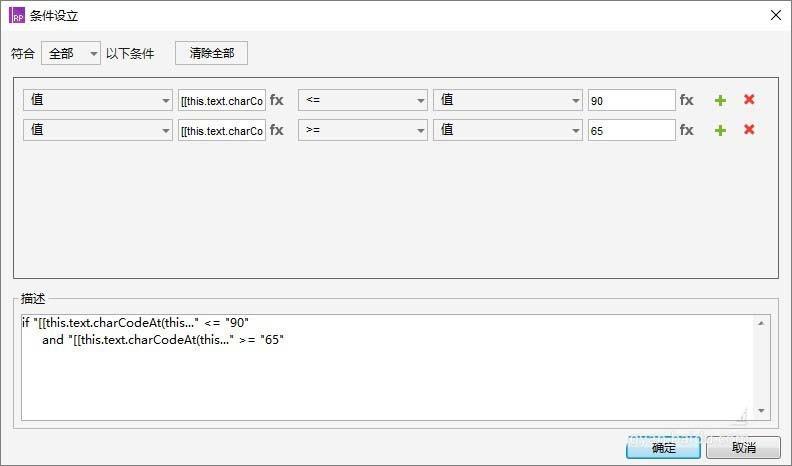
Task: Cancel with the 取消 button
Action: [x=744, y=447]
